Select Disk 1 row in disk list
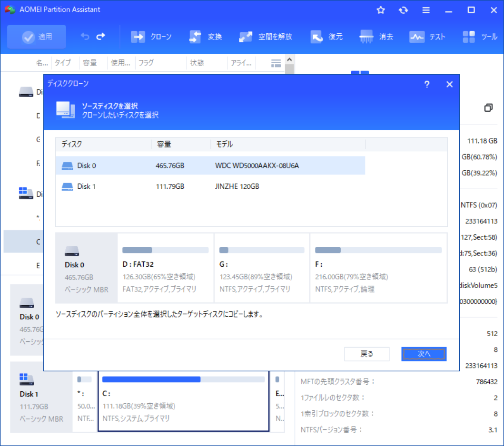The image size is (504, 446). pos(210,186)
